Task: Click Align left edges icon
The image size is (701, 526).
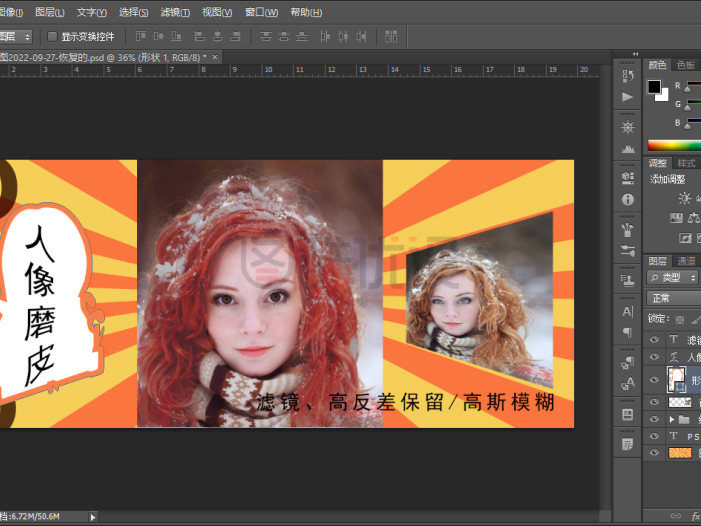Action: [199, 36]
